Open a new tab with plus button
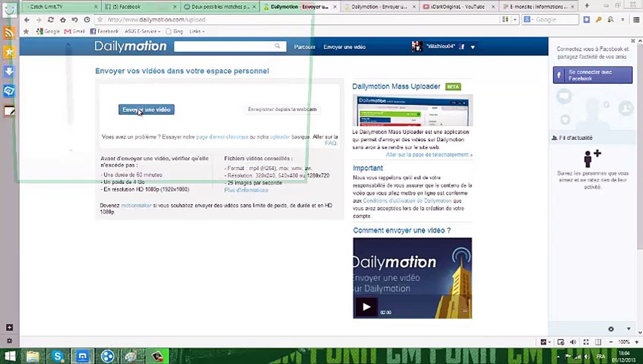This screenshot has width=643, height=364. tap(587, 6)
